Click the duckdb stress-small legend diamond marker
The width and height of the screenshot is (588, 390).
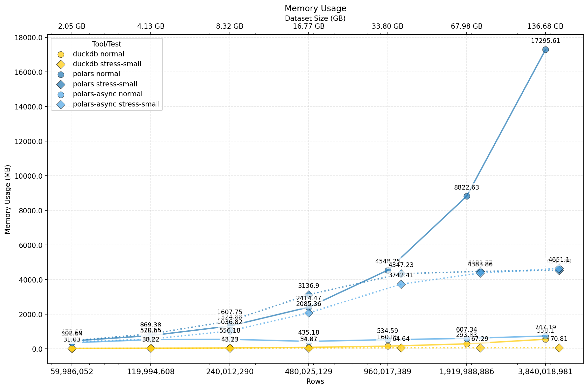[61, 64]
